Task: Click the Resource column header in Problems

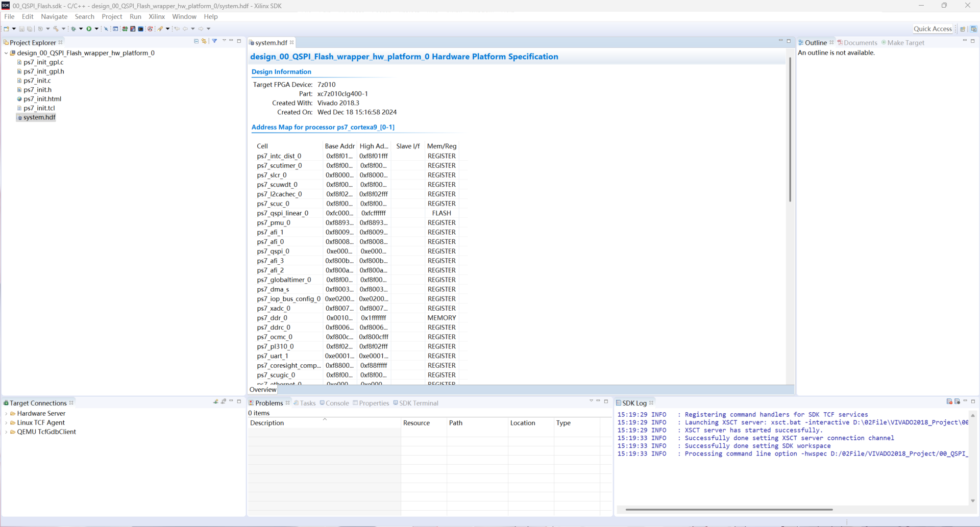Action: (x=424, y=423)
